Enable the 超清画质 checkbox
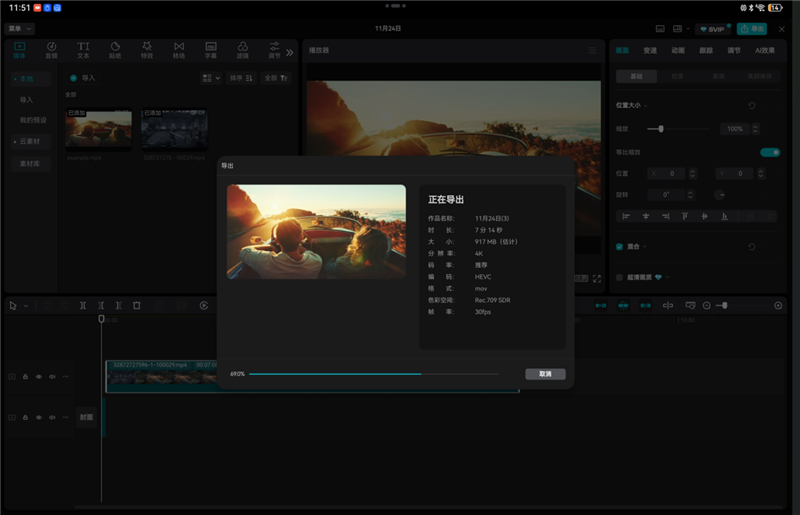Viewport: 800px width, 515px height. [620, 277]
